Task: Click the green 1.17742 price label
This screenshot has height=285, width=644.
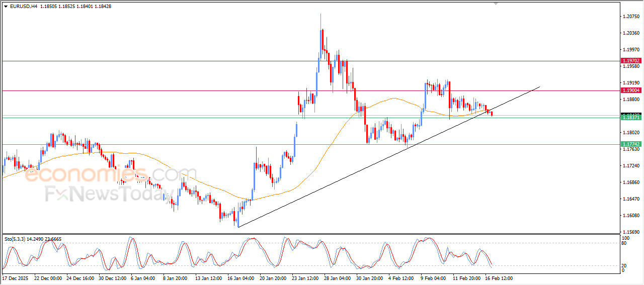Action: (630, 144)
